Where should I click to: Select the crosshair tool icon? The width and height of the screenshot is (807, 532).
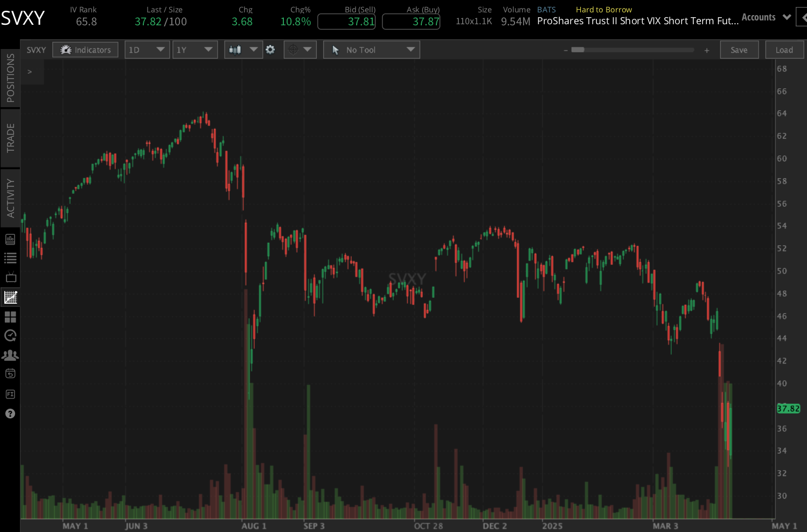(293, 49)
